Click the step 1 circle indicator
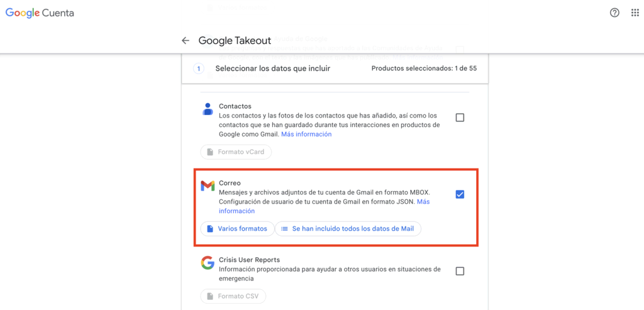644x310 pixels. coord(199,69)
